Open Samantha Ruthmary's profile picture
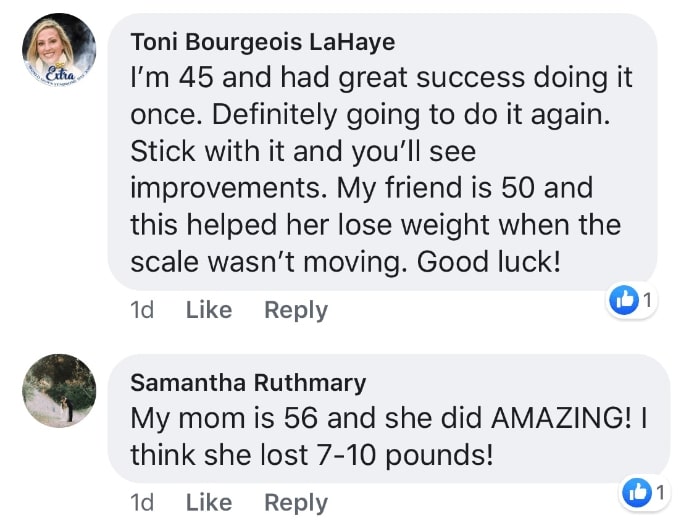The image size is (695, 530). [x=59, y=390]
